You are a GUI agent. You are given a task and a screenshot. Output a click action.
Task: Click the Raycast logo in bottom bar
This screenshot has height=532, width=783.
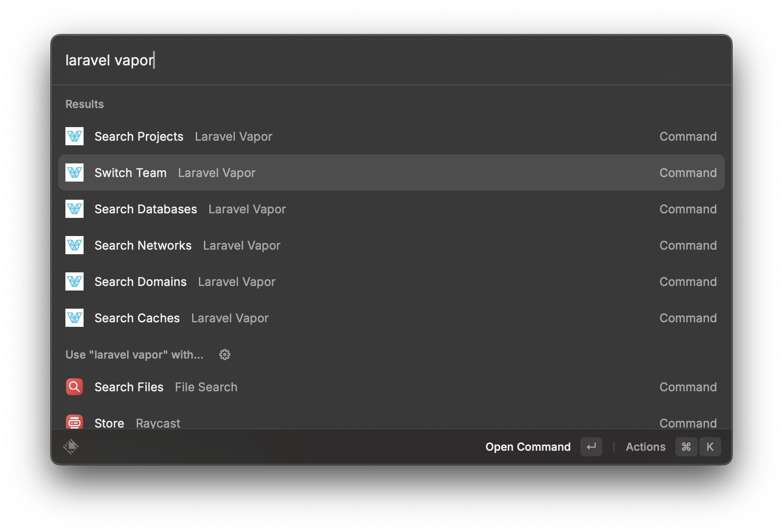[71, 447]
